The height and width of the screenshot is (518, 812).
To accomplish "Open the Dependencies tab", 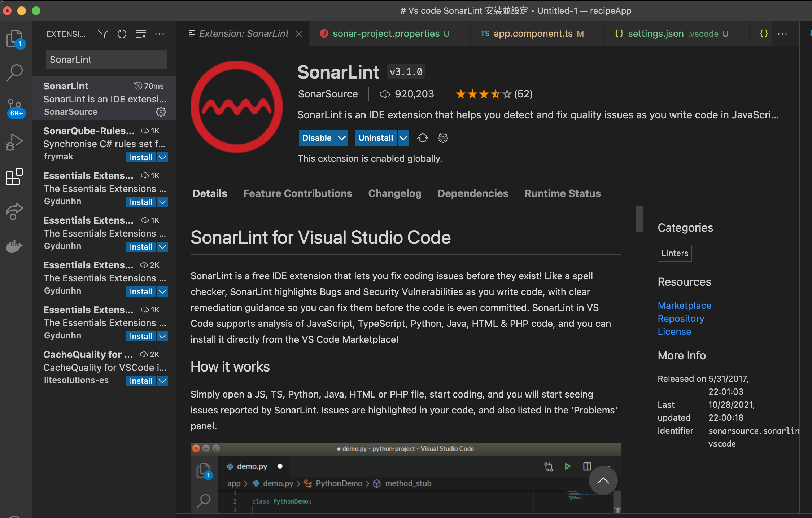I will tap(473, 193).
